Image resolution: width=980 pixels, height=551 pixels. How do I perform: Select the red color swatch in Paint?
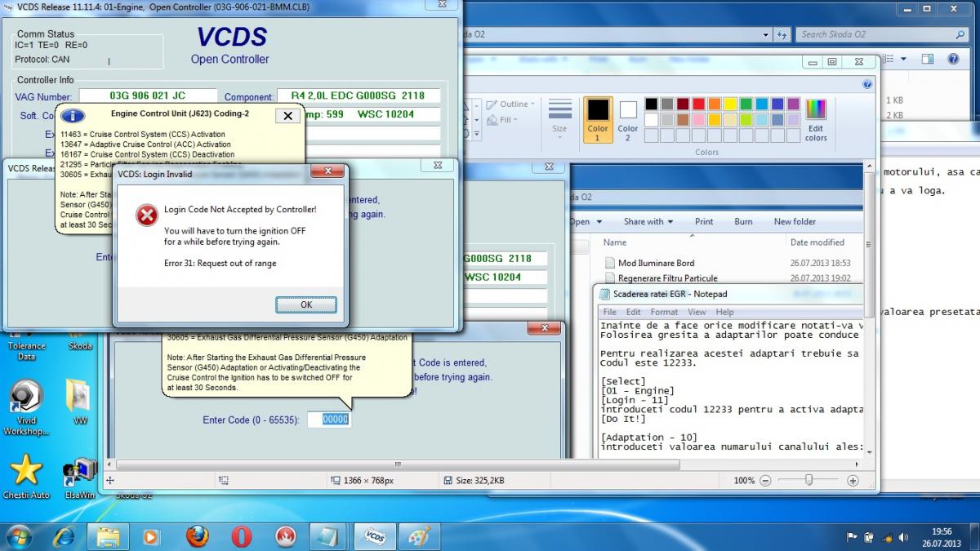(698, 104)
